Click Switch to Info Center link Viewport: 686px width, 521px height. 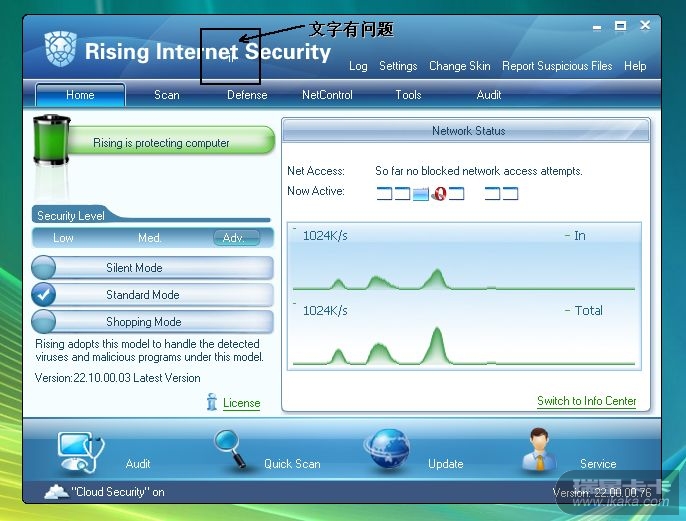(586, 401)
